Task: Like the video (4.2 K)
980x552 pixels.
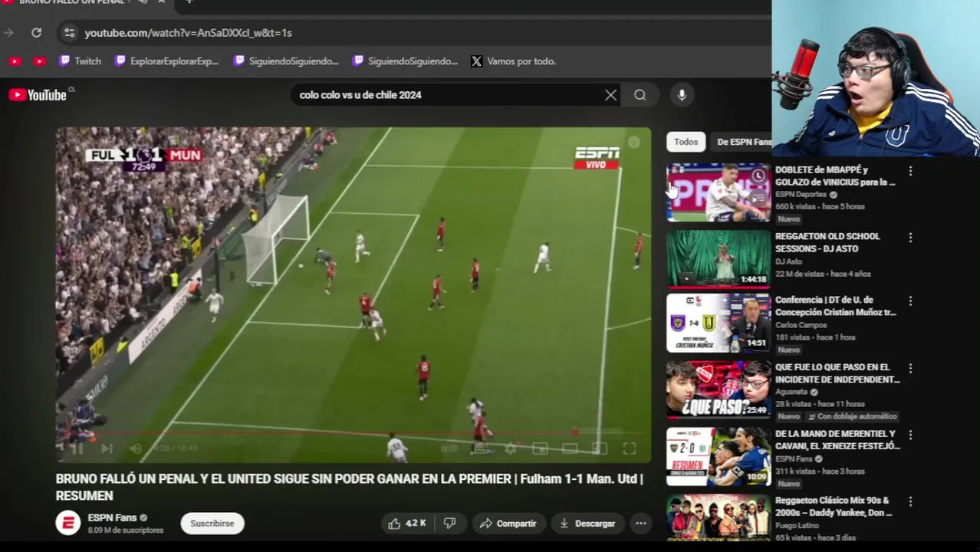Action: point(407,524)
